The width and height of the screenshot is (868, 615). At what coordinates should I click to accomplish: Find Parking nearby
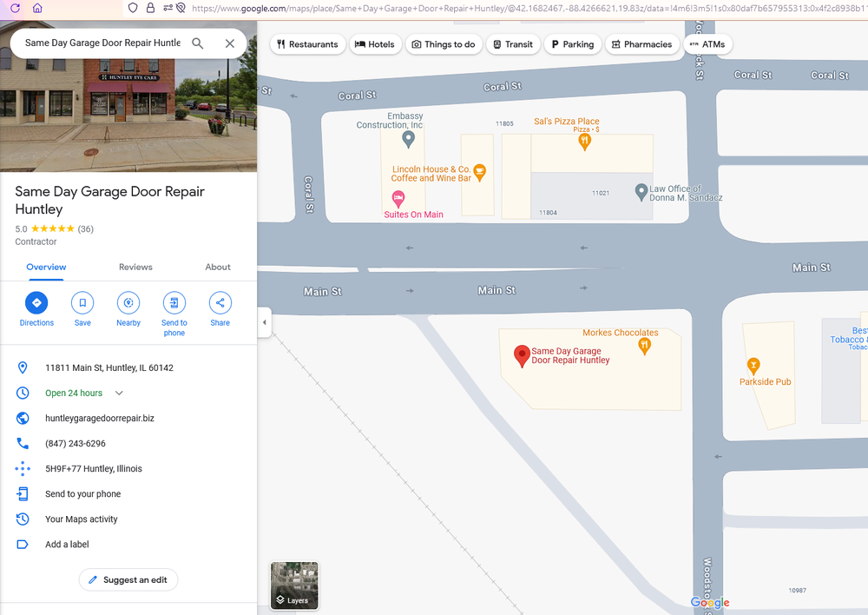[x=572, y=44]
